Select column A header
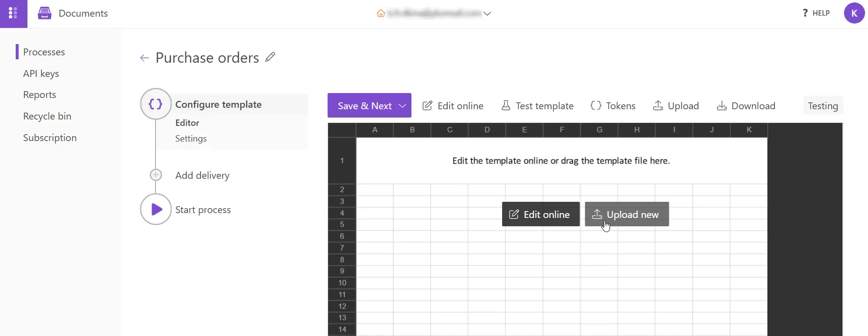The image size is (868, 336). coord(375,130)
